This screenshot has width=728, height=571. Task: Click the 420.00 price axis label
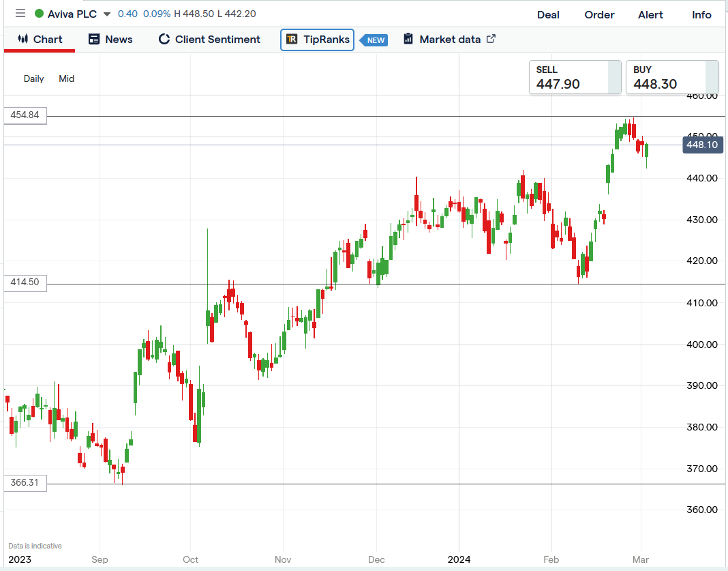tap(702, 261)
